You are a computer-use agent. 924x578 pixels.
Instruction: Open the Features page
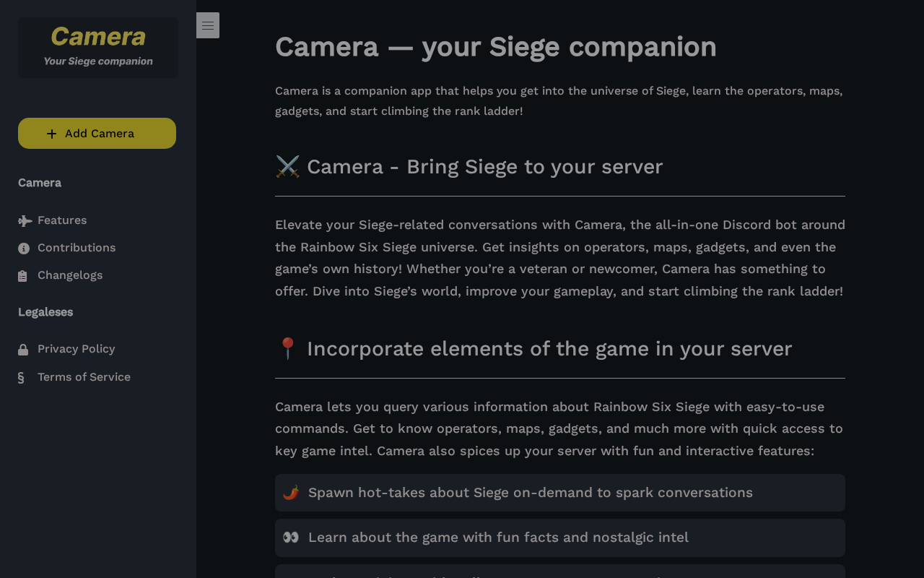pos(62,220)
